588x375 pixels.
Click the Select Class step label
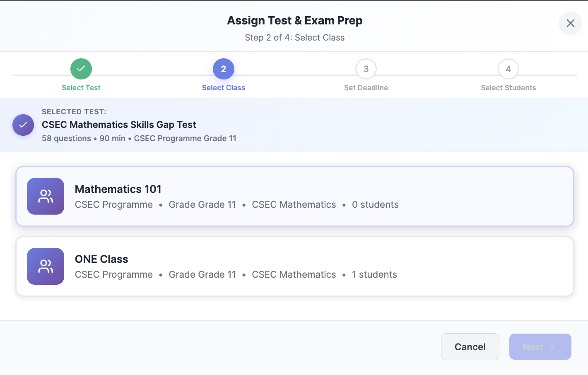coord(224,88)
